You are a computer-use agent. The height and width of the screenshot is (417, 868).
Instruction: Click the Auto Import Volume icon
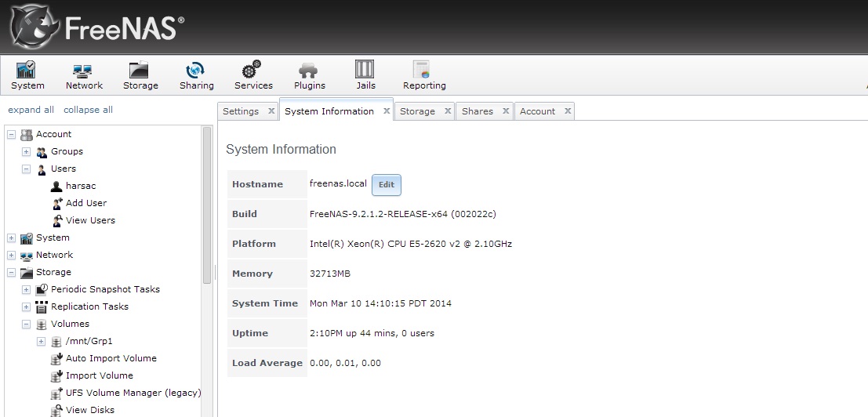[x=56, y=358]
